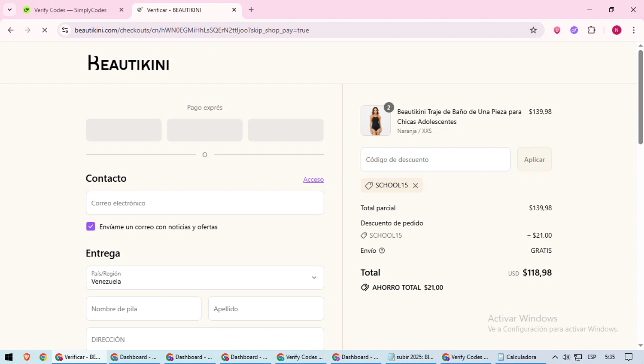Open the Chrome profile avatar N
644x364 pixels.
[617, 30]
